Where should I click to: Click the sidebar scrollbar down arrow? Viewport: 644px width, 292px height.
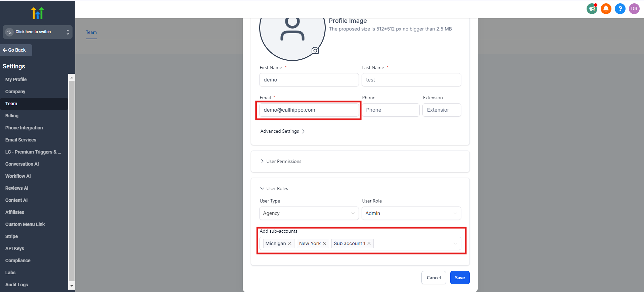coord(72,286)
